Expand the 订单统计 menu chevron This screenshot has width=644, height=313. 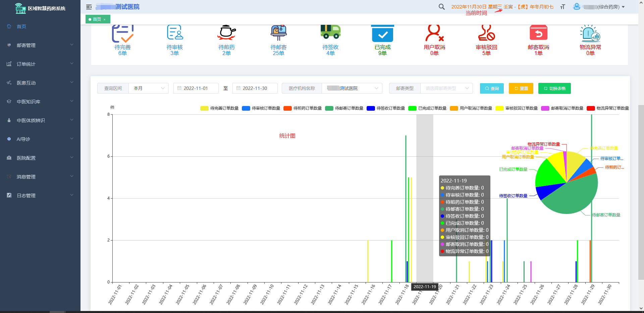pyautogui.click(x=71, y=63)
